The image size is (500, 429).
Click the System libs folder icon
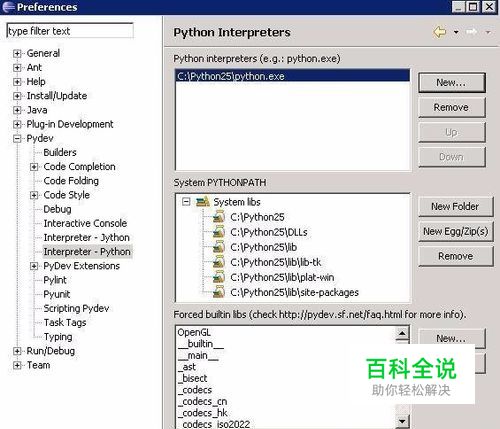coord(203,202)
